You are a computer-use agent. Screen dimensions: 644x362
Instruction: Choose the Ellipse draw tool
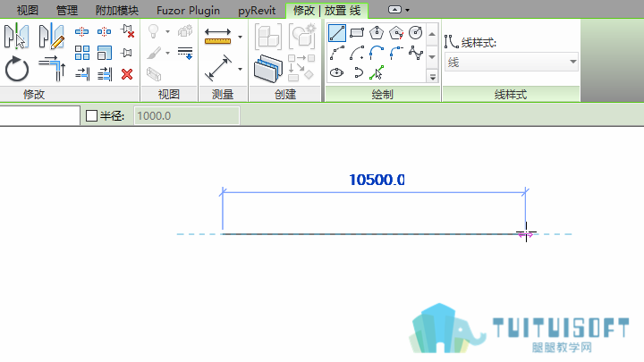click(x=337, y=73)
